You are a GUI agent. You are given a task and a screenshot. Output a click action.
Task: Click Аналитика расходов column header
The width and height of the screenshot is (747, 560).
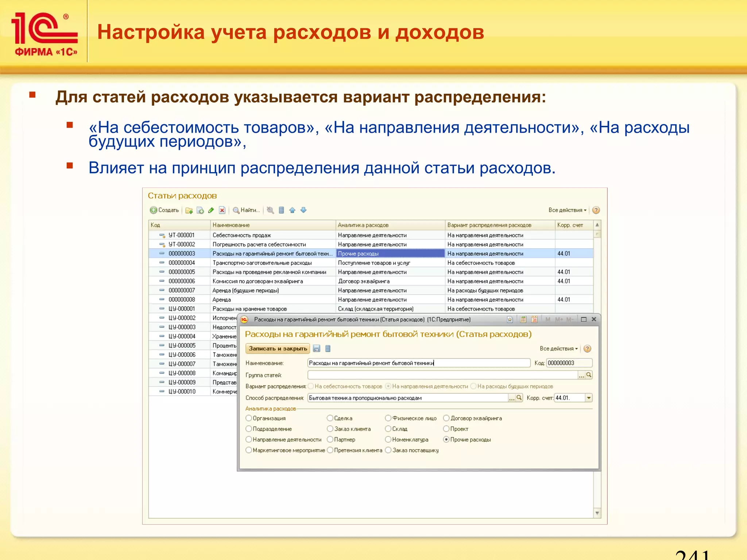coord(390,225)
